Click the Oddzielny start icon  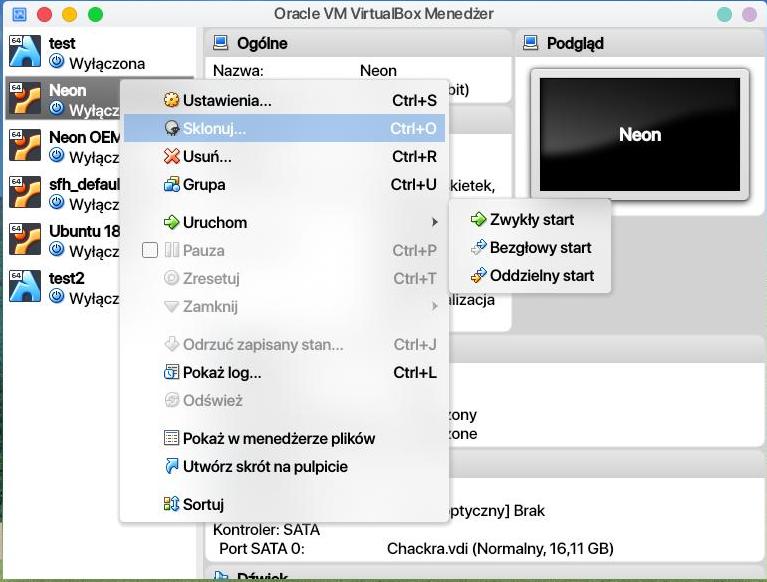(478, 275)
